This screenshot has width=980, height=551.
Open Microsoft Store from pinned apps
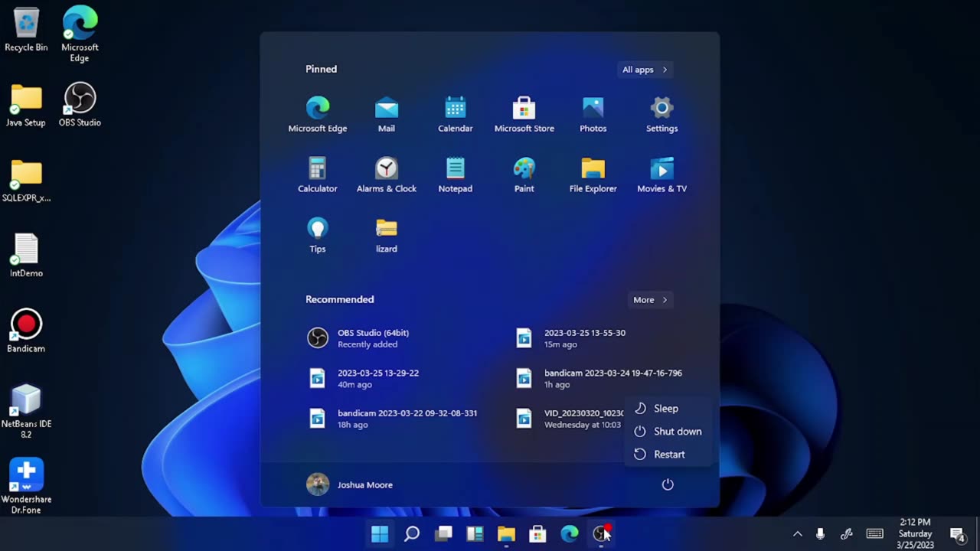[x=524, y=115]
